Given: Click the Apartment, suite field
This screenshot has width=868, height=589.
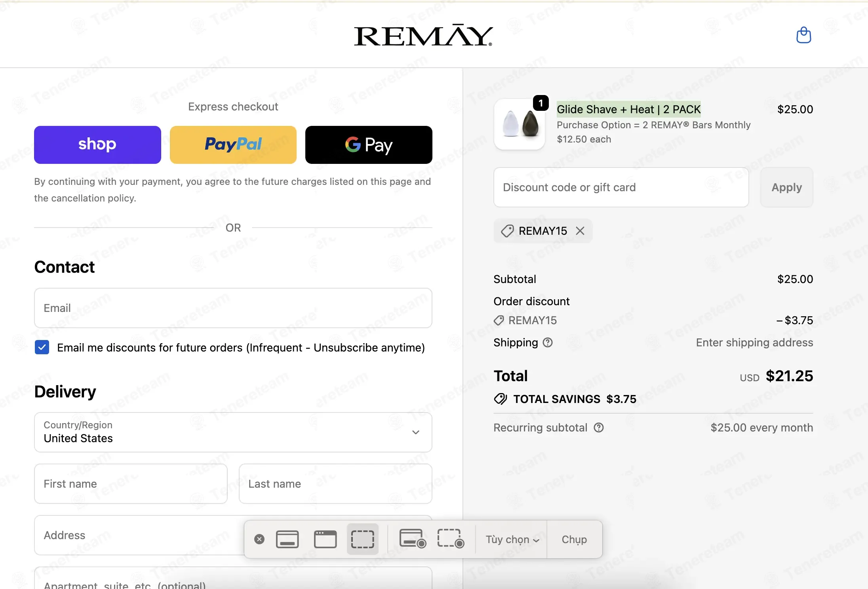Looking at the screenshot, I should click(x=233, y=579).
